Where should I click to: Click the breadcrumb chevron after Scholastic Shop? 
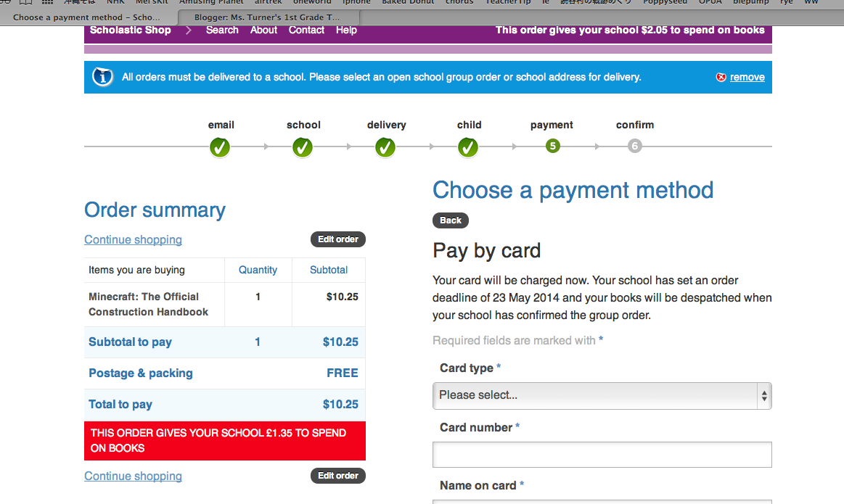tap(189, 30)
